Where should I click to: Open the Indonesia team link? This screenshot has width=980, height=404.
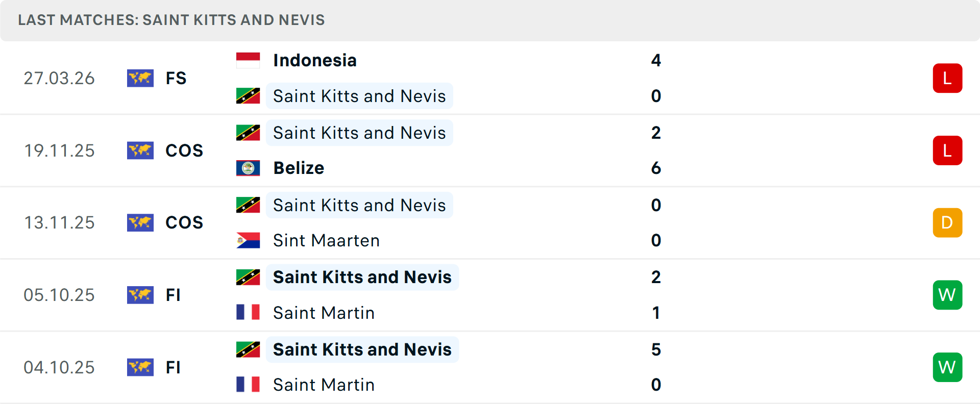[315, 60]
